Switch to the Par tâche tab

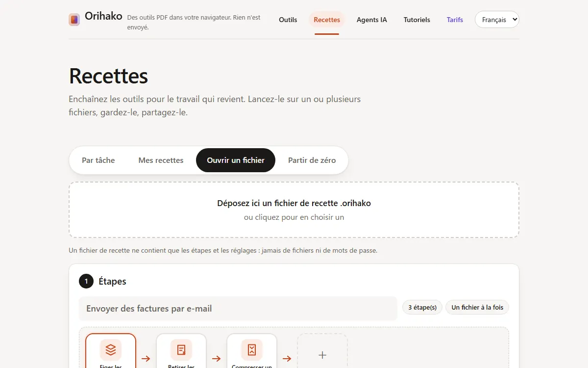click(x=98, y=160)
